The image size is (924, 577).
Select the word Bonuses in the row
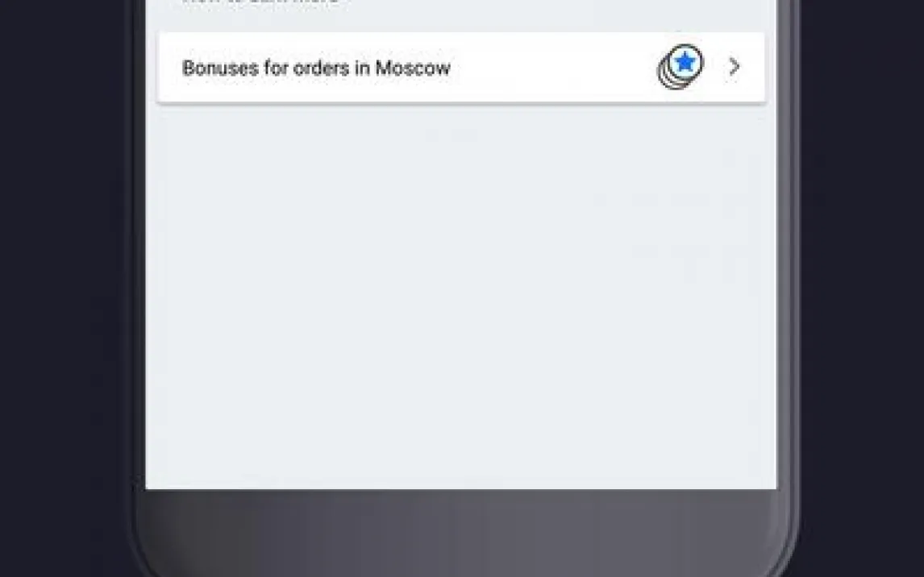(220, 68)
